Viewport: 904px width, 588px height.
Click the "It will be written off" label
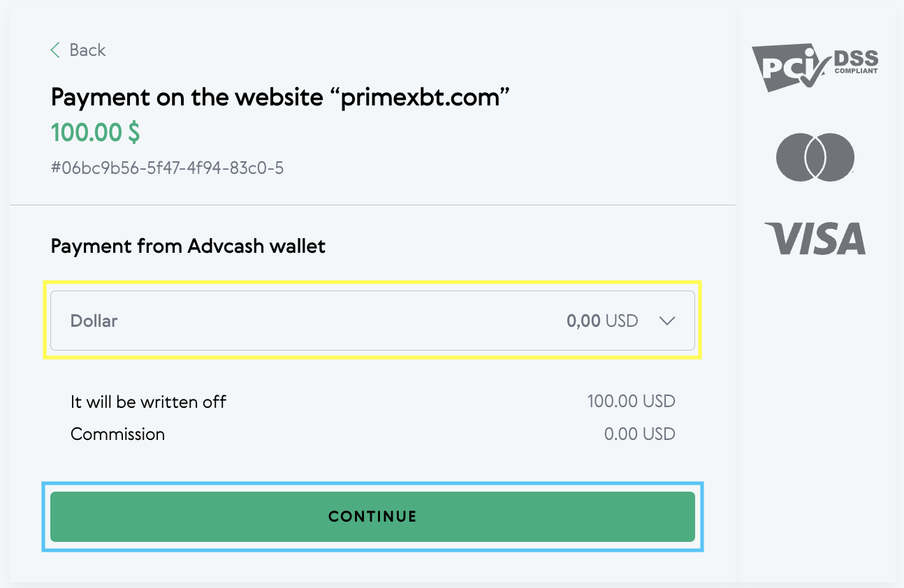click(x=148, y=402)
